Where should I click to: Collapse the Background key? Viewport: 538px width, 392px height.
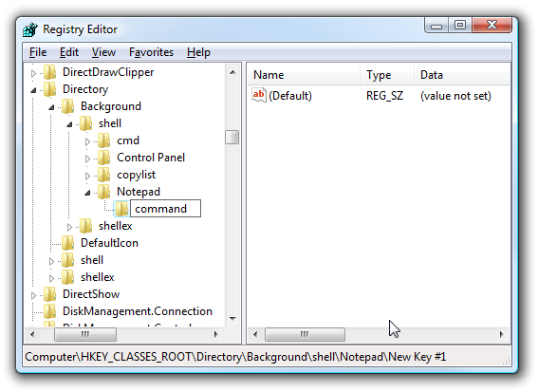coord(51,107)
